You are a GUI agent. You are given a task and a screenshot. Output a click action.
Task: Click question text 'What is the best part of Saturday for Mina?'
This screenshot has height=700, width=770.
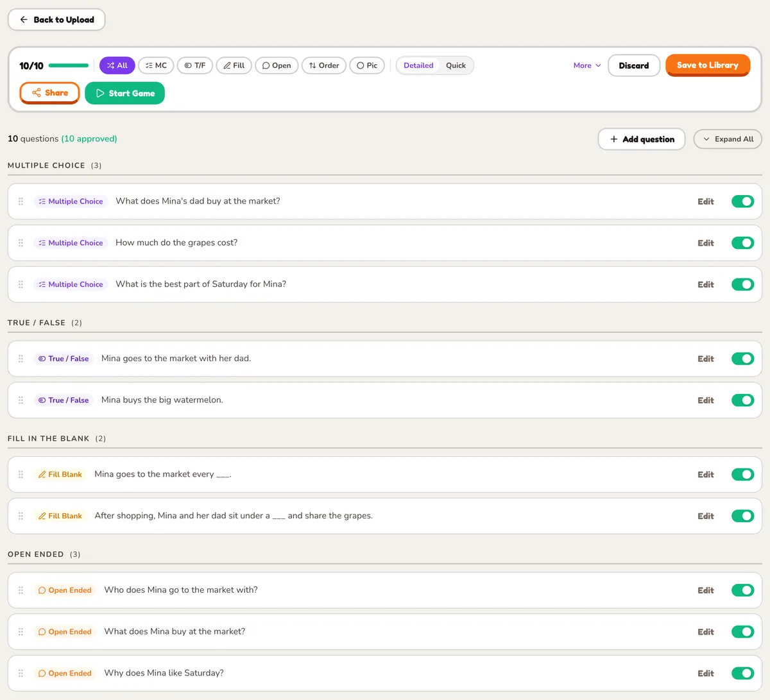tap(201, 284)
